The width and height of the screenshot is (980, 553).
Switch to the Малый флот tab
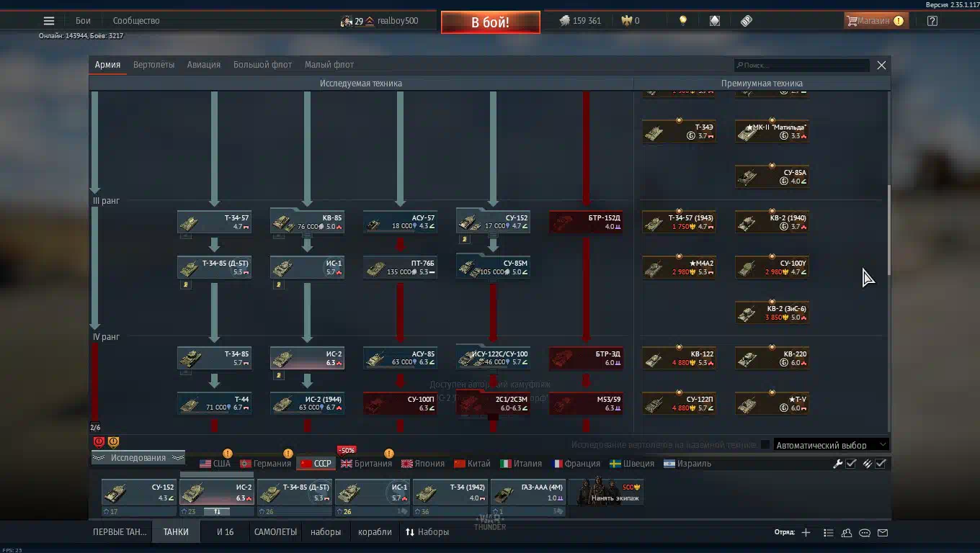coord(329,65)
